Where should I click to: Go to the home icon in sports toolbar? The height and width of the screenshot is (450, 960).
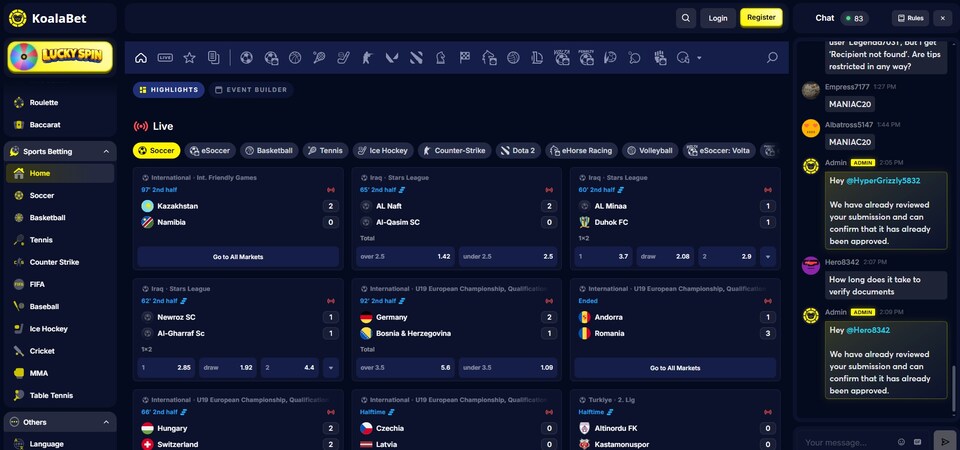click(x=141, y=58)
